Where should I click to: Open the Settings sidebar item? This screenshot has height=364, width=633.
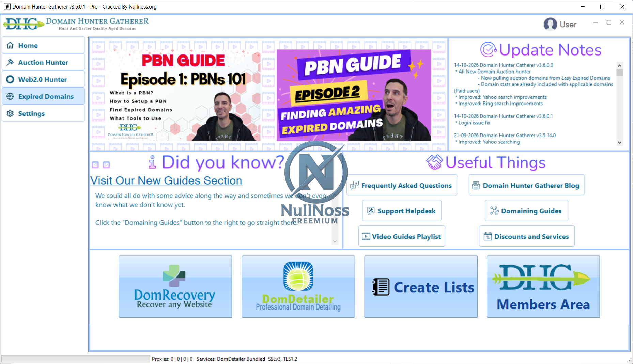pyautogui.click(x=43, y=113)
